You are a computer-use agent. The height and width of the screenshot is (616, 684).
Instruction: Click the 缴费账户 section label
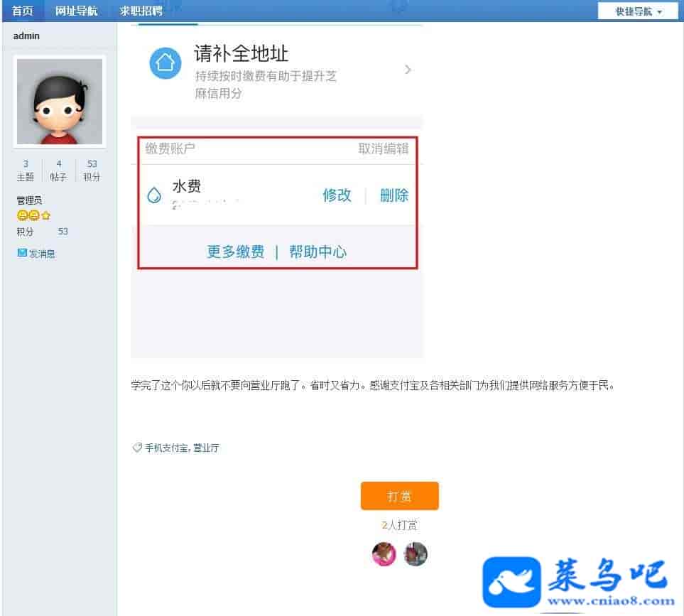170,148
